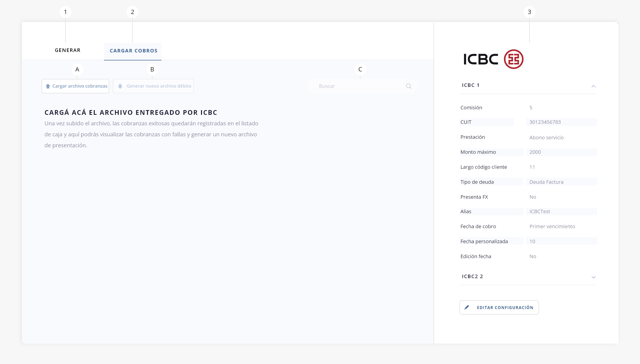Click the Comisión label
Screen dimensions: 640x364
tap(471, 108)
